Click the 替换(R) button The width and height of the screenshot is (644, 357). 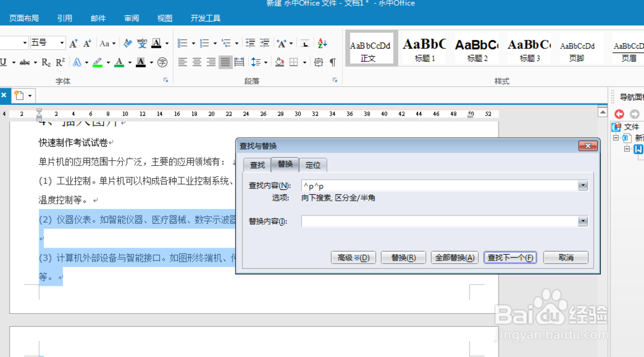[x=403, y=258]
